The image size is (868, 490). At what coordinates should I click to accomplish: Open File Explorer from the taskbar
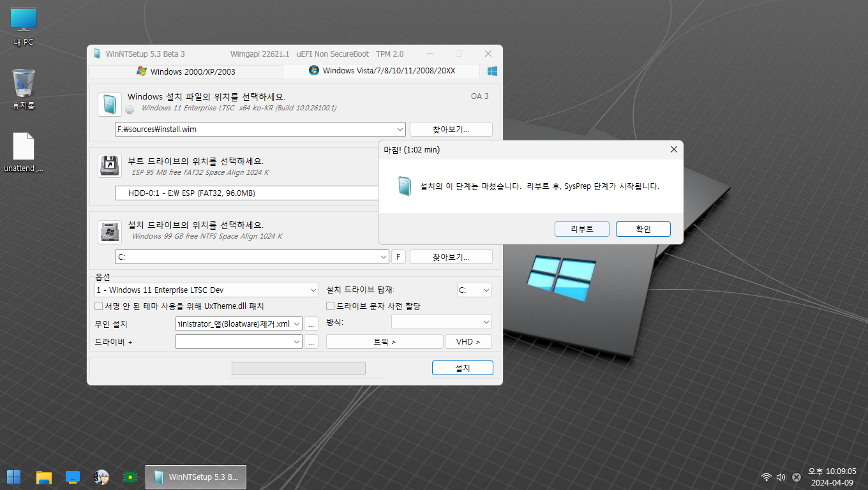point(43,477)
